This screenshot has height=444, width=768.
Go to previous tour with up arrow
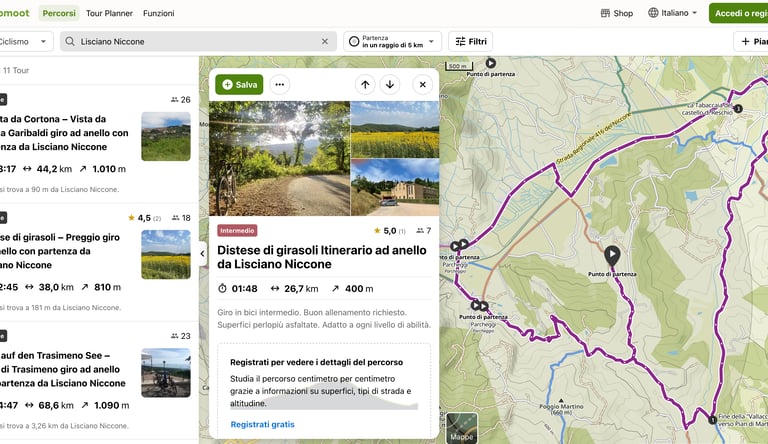point(365,84)
